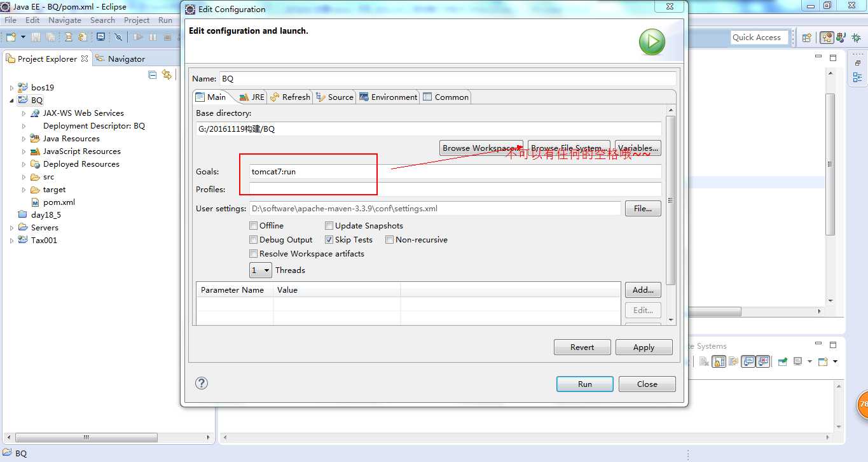Click the Quick Access search box
Image resolution: width=868 pixels, height=462 pixels.
760,38
